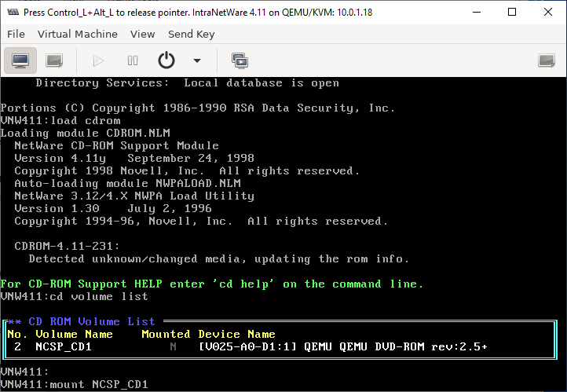Viewport: 567px width, 392px height.
Task: Click the virt-manager title bar icon
Action: 13,13
